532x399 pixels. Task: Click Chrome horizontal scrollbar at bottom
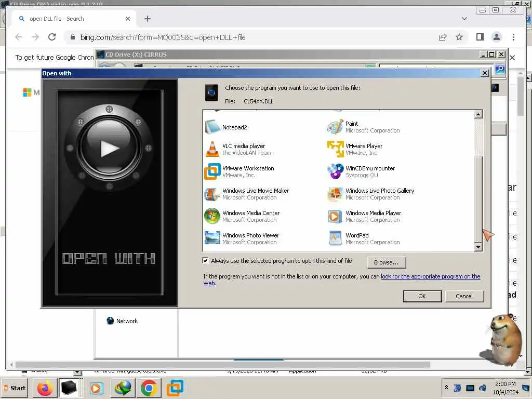[x=222, y=365]
